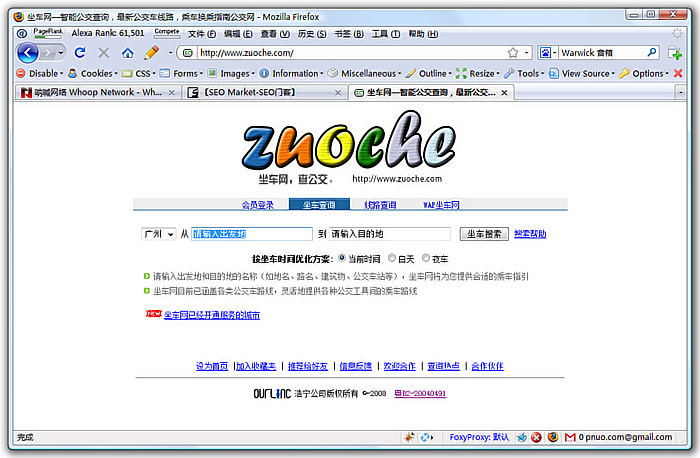Click the pencil edit icon in the toolbar
Viewport: 700px width, 458px height.
pos(152,53)
